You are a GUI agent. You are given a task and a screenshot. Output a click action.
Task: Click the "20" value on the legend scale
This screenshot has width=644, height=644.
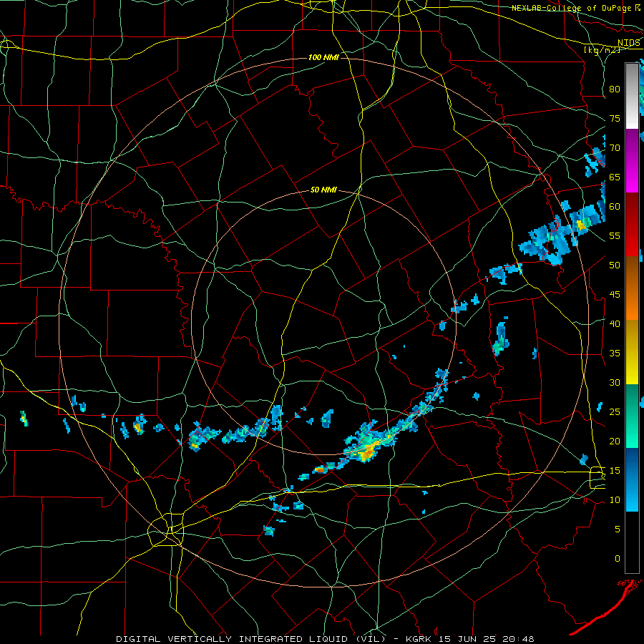[x=615, y=441]
